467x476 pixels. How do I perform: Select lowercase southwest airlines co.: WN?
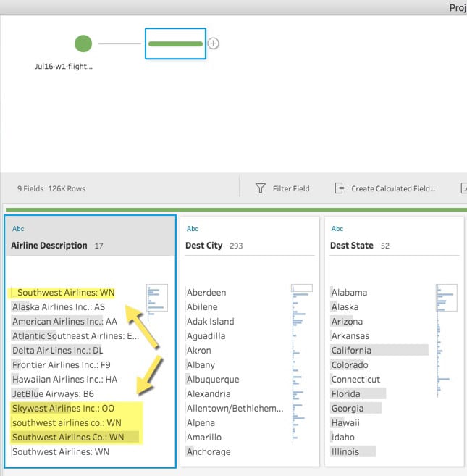pos(67,422)
